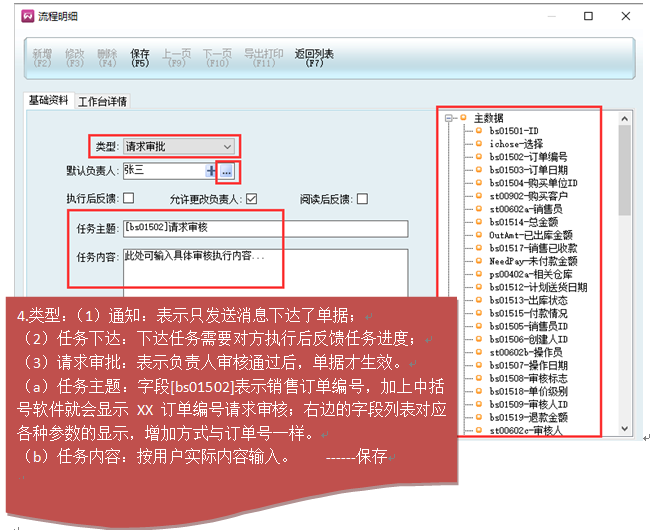Select the 基础资料 tab
The height and width of the screenshot is (530, 653).
[x=48, y=100]
